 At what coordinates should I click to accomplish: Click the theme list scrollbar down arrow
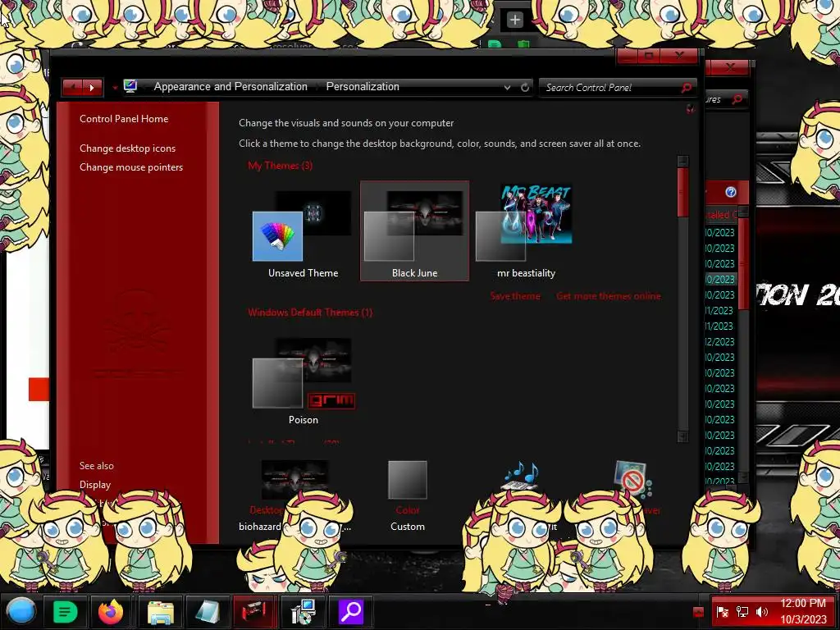tap(682, 436)
